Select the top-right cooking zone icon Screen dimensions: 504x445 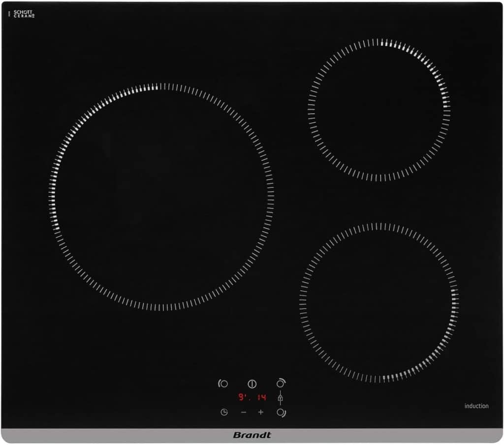[x=281, y=383]
